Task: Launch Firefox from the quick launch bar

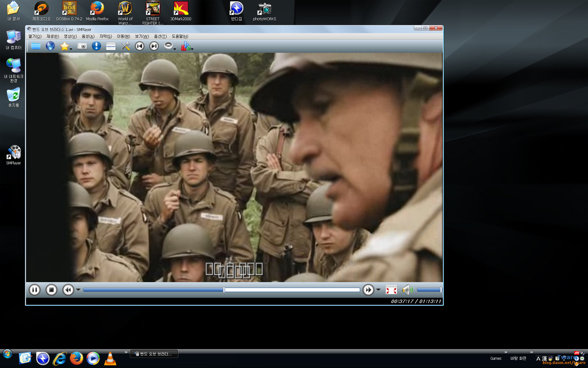Action: [76, 358]
